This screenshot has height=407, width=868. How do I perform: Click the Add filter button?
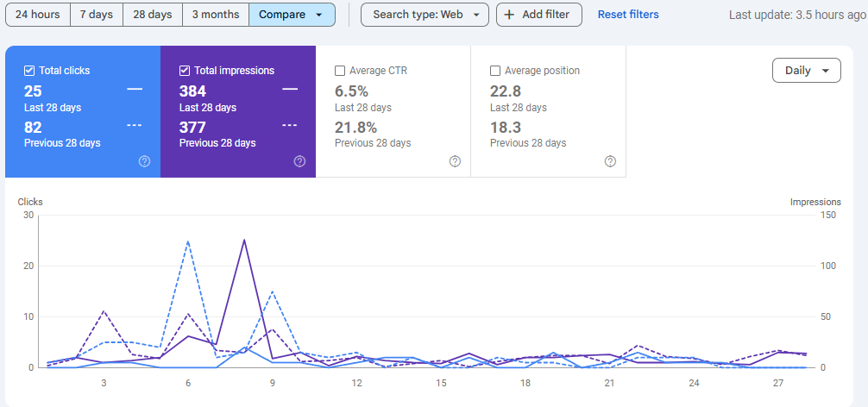tap(538, 15)
